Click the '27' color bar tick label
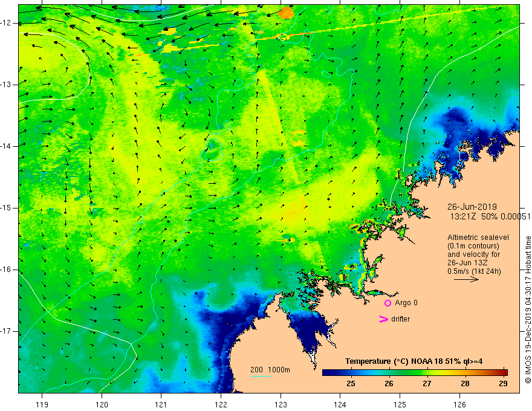532x411 pixels. tap(427, 384)
